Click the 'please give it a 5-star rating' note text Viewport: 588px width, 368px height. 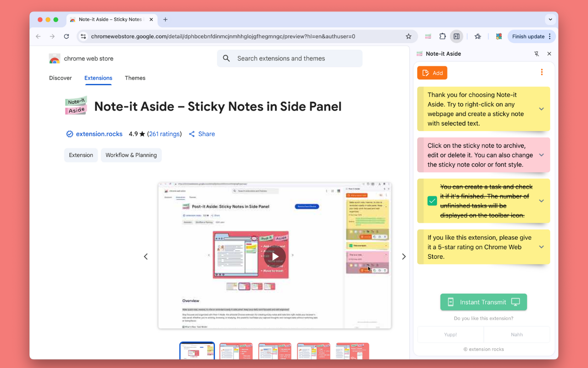(479, 247)
